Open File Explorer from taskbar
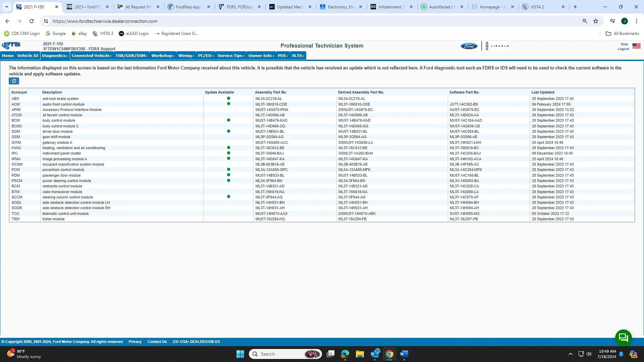The width and height of the screenshot is (644, 362). click(x=360, y=354)
